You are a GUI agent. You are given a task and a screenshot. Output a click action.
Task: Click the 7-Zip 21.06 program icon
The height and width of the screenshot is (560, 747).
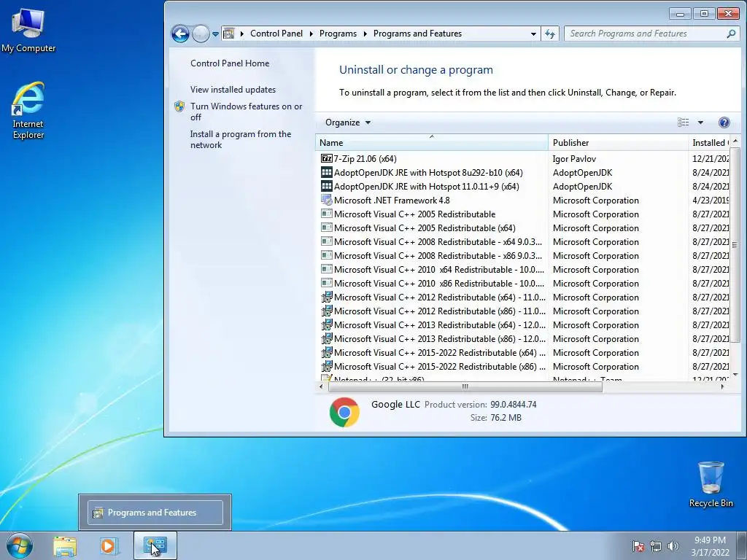point(326,158)
